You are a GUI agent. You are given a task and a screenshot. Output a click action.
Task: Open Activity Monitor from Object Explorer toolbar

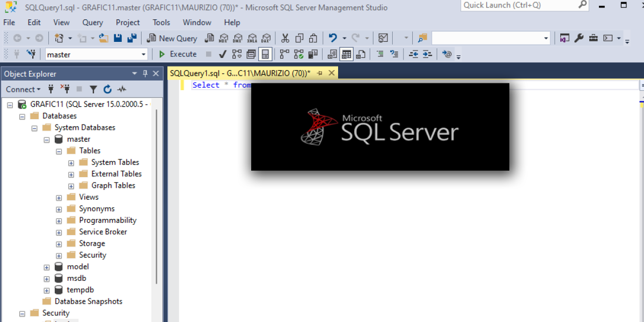[x=122, y=90]
